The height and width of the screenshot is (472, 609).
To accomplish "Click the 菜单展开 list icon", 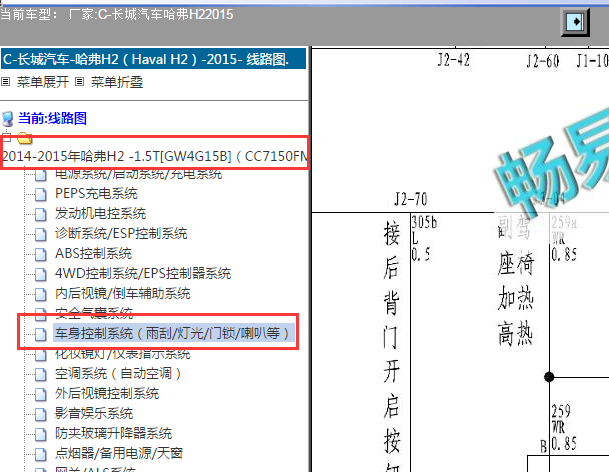I will click(x=5, y=82).
